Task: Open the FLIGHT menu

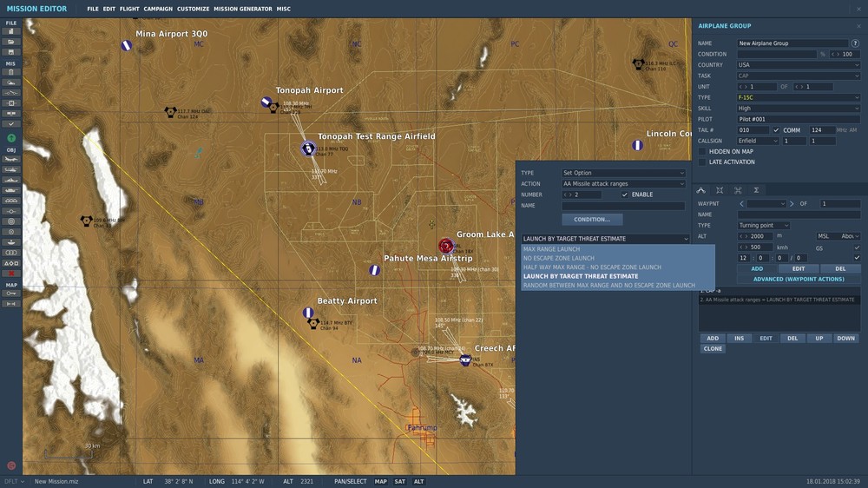Action: click(129, 9)
